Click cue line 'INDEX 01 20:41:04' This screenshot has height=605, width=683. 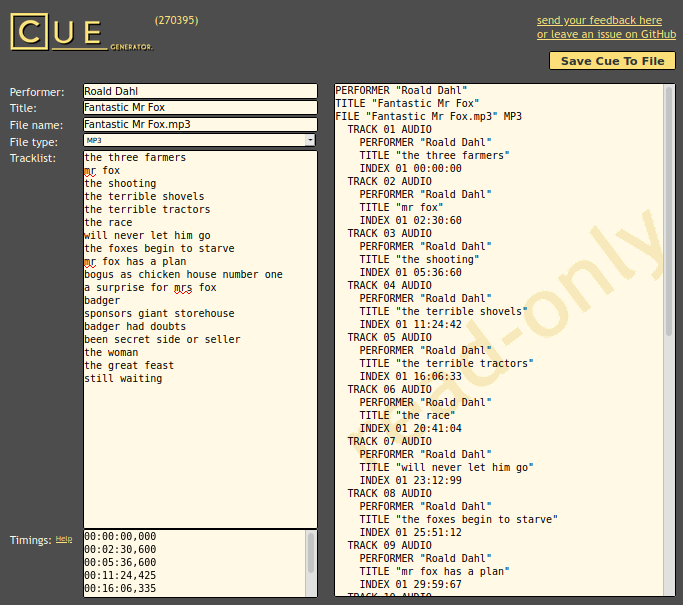[x=410, y=429]
